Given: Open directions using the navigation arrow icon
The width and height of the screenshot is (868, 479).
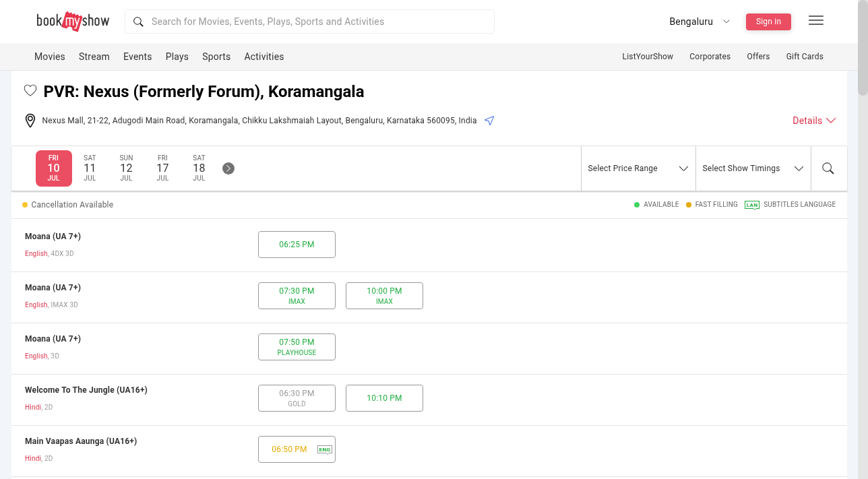Looking at the screenshot, I should [489, 121].
